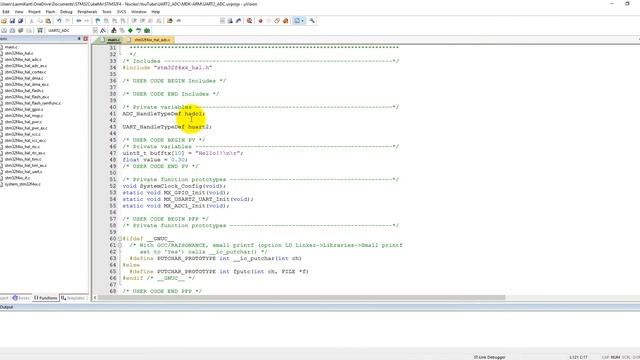Select stm32f4xx_hal_gpio.c in file list
Image resolution: width=640 pixels, height=360 pixels.
pos(24,109)
